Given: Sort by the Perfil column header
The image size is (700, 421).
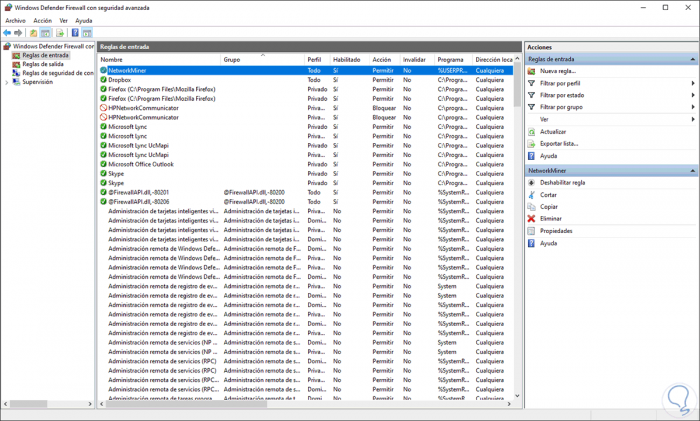Looking at the screenshot, I should click(317, 59).
